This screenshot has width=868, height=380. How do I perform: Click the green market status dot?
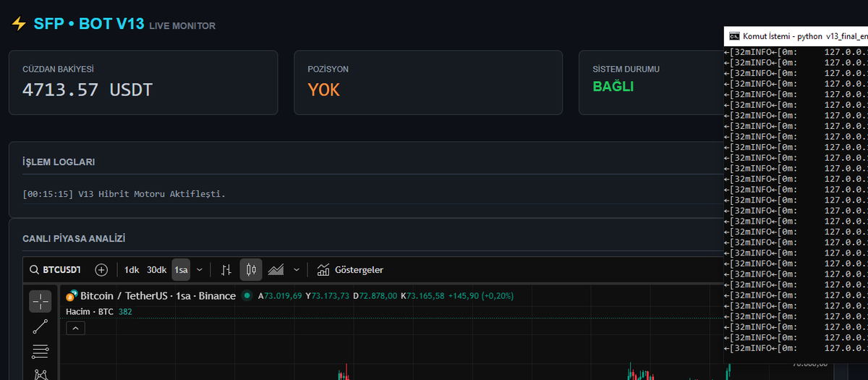[247, 295]
